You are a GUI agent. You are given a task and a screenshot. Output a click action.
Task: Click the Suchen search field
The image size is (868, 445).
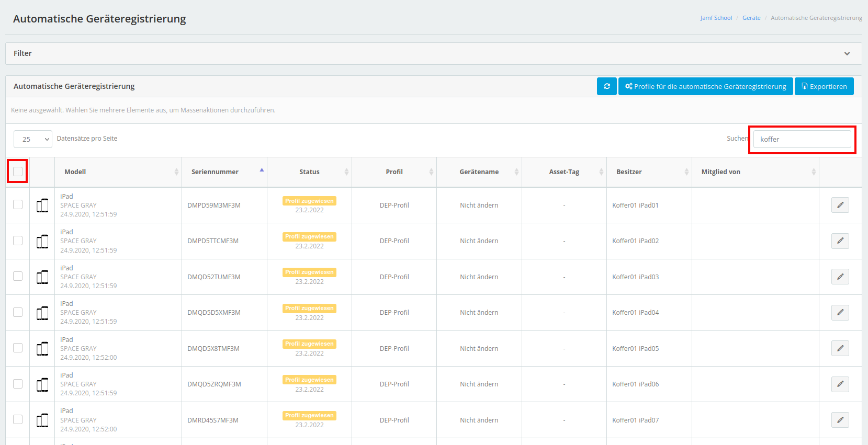(x=802, y=139)
